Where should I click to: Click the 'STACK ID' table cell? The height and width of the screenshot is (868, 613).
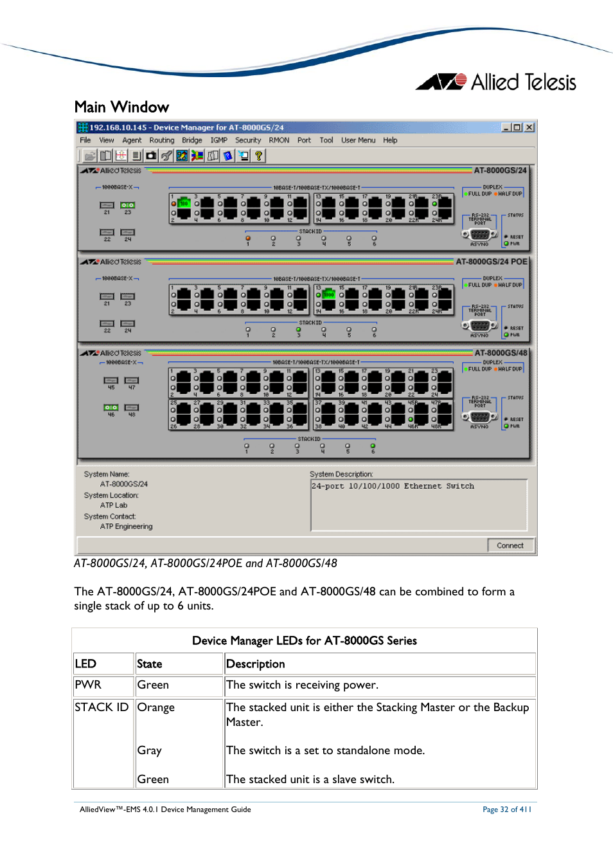coord(103,743)
